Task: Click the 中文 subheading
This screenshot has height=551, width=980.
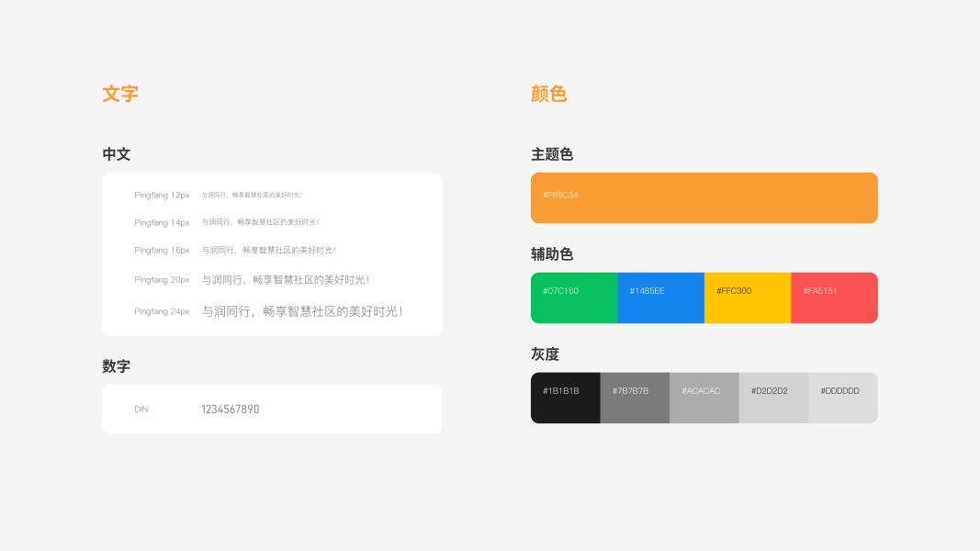Action: (x=117, y=154)
